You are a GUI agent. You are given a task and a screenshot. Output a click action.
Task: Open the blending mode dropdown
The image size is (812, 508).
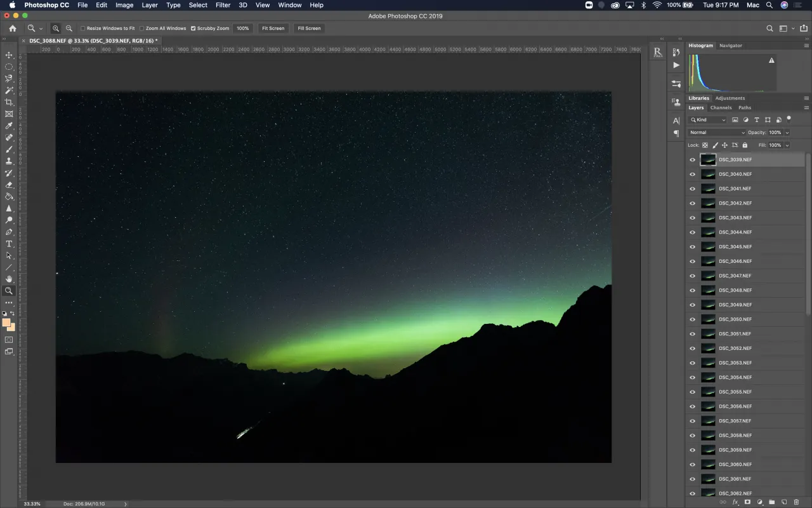coord(716,132)
